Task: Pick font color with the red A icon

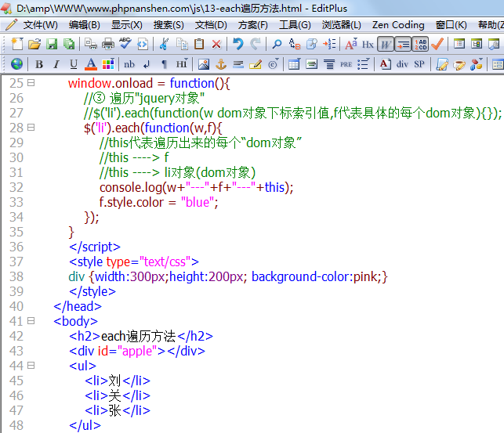Action: (x=91, y=64)
